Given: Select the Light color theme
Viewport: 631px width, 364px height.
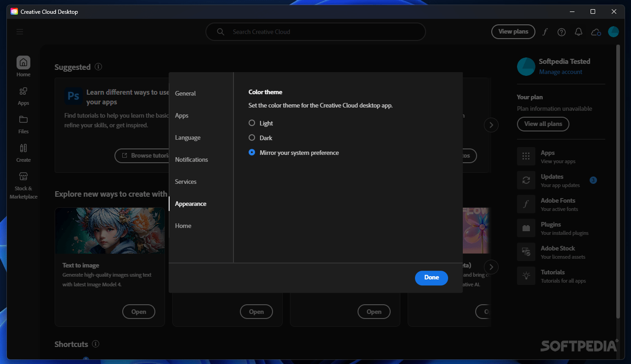Looking at the screenshot, I should [x=252, y=123].
